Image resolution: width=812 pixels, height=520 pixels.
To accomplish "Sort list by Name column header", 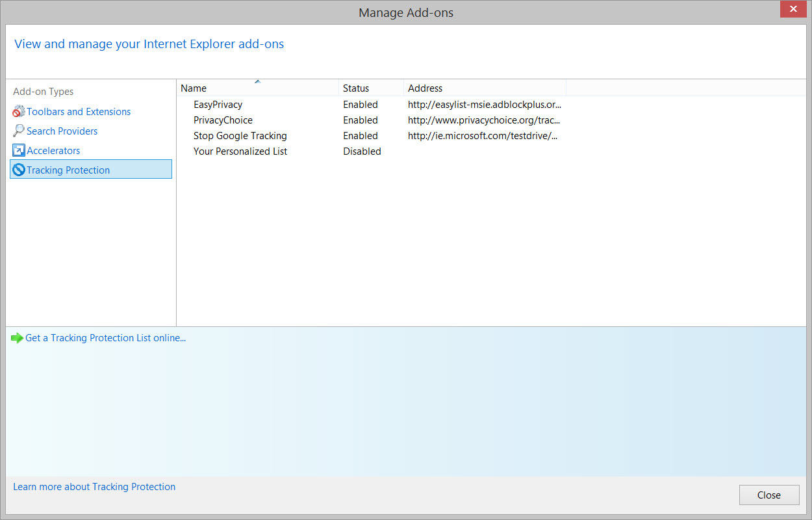I will [258, 88].
